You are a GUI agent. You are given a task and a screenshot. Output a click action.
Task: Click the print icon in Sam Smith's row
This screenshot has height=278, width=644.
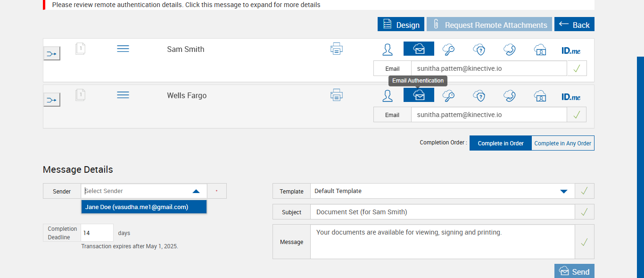(336, 49)
